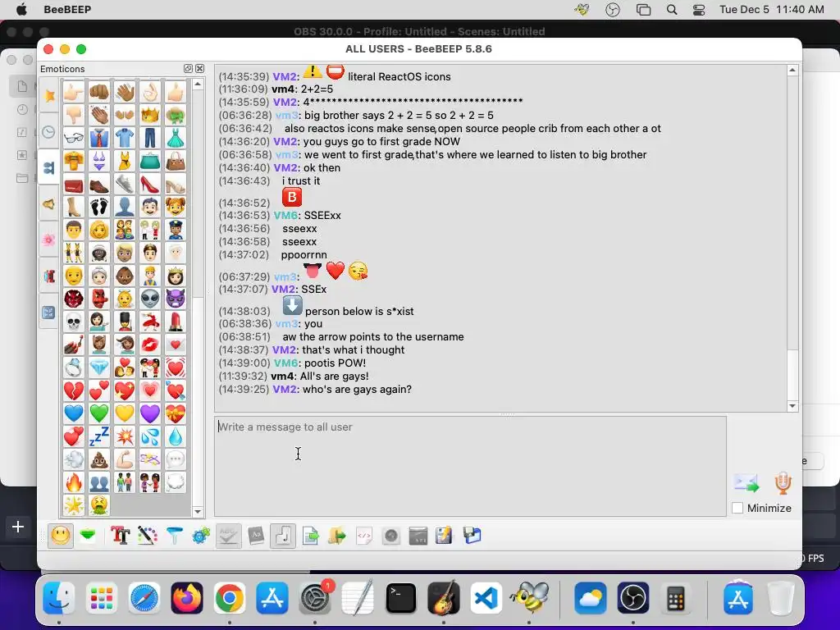The image size is (840, 630).
Task: Insert the fire flame emoticon
Action: [x=73, y=482]
